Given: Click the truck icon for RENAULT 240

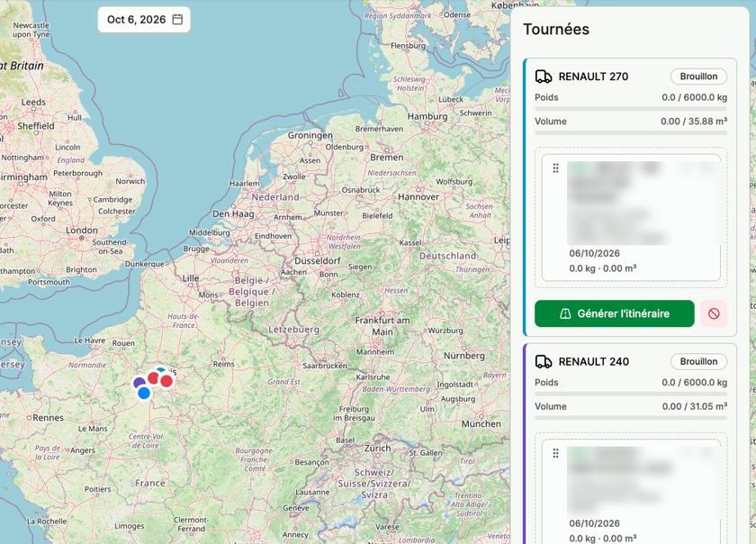Looking at the screenshot, I should pyautogui.click(x=544, y=361).
